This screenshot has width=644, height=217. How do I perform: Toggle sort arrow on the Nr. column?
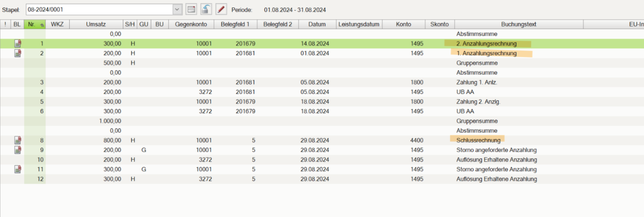tap(40, 24)
